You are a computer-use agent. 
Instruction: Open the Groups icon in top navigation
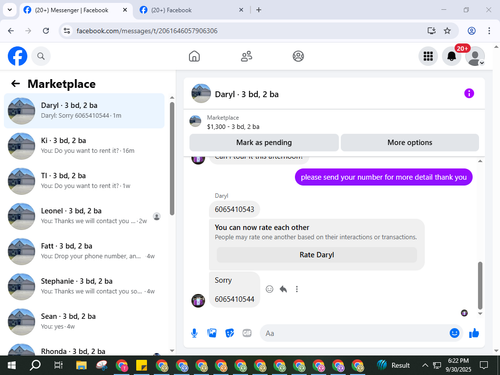coord(298,56)
